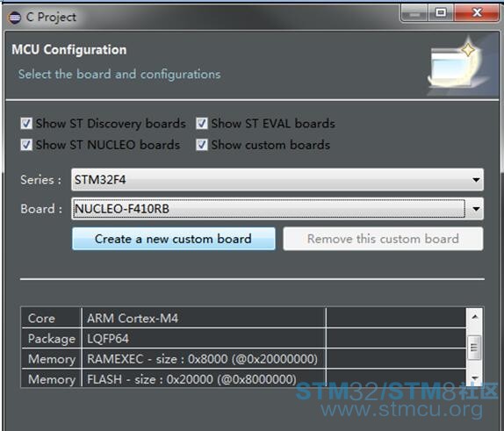The height and width of the screenshot is (431, 504).
Task: Click Remove this custom board button
Action: [383, 239]
